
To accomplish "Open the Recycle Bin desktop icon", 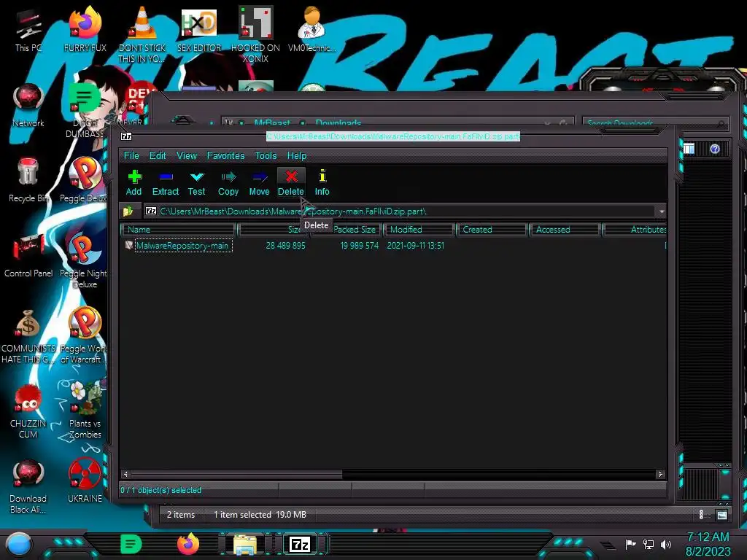I will pyautogui.click(x=28, y=181).
